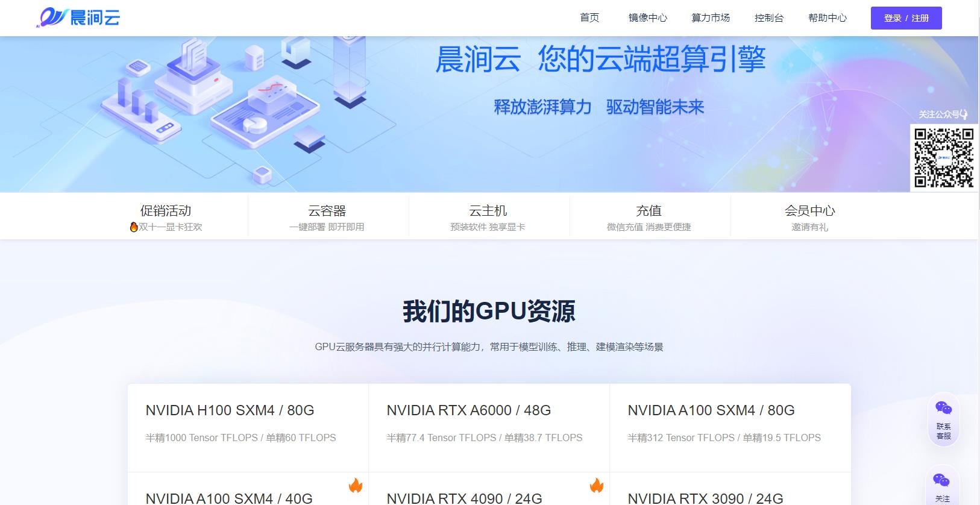980x505 pixels.
Task: Click the 微信充值 消费更便捷 subtitle
Action: 649,227
